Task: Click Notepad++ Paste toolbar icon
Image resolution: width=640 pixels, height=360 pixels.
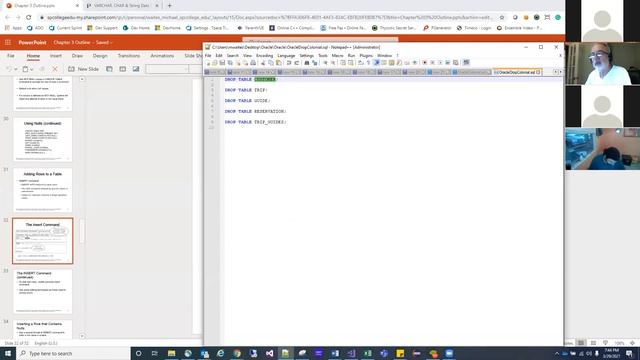Action: pyautogui.click(x=279, y=63)
